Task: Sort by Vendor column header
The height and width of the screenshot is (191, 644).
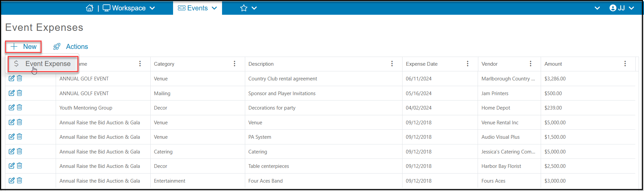Action: click(489, 64)
